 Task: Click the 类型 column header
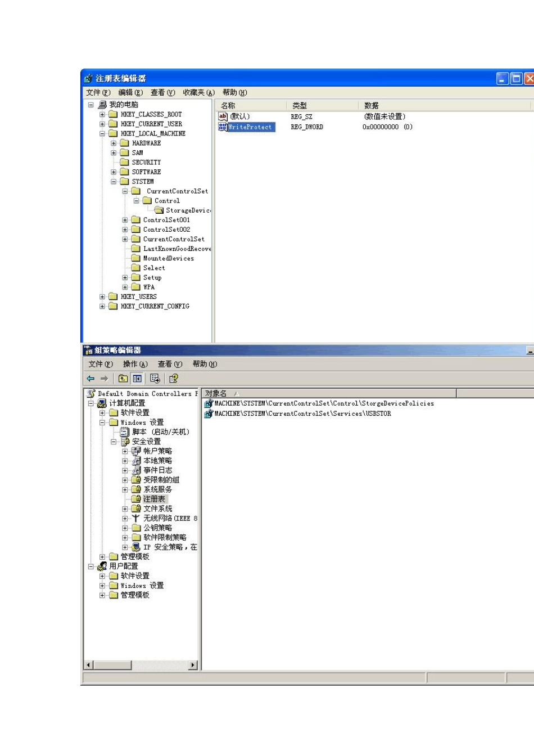[300, 106]
